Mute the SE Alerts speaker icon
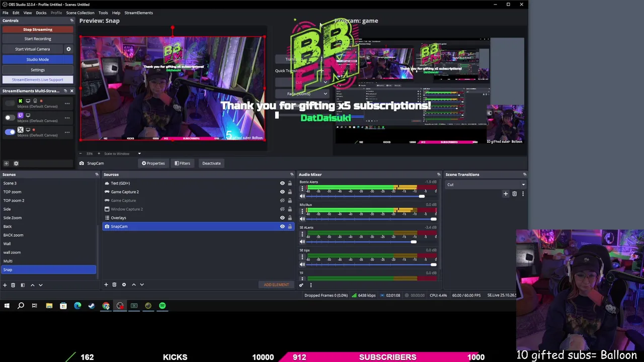 (302, 241)
